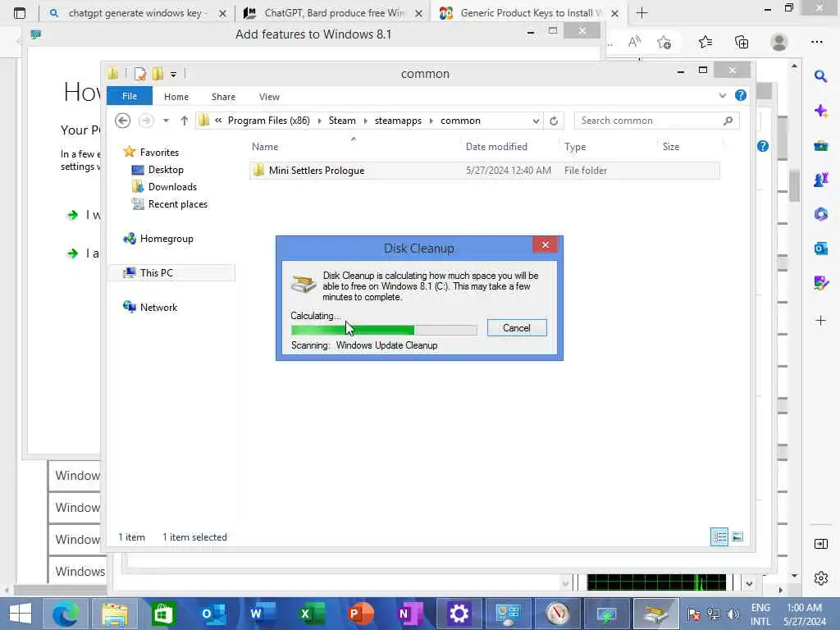The image size is (840, 630).
Task: Open recent locations dropdown arrow
Action: [x=166, y=121]
